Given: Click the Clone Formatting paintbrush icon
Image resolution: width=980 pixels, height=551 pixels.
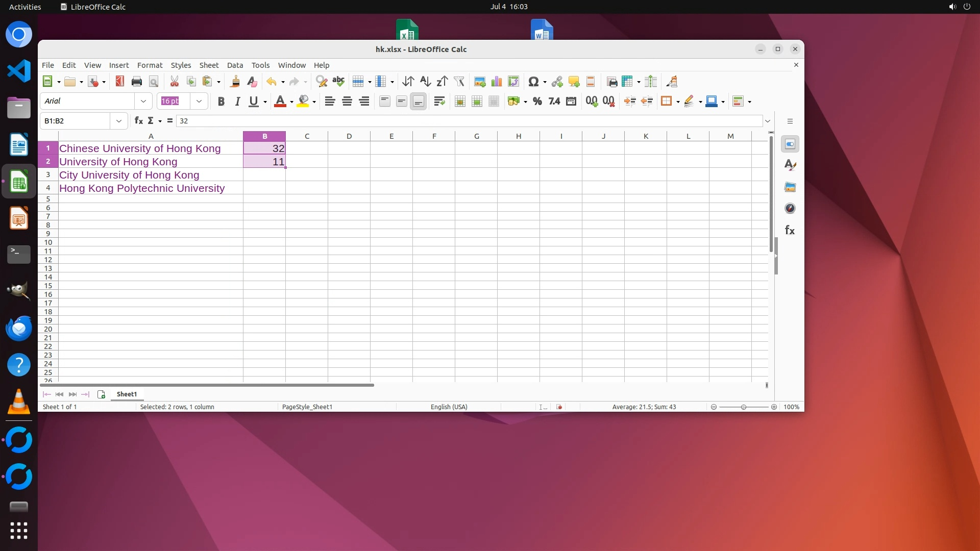Looking at the screenshot, I should click(x=235, y=82).
